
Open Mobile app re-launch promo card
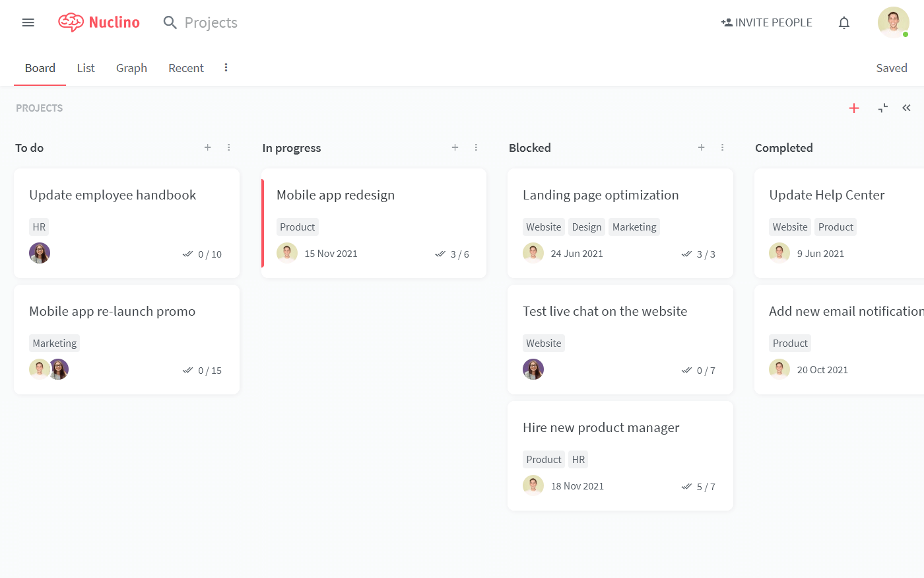click(127, 340)
